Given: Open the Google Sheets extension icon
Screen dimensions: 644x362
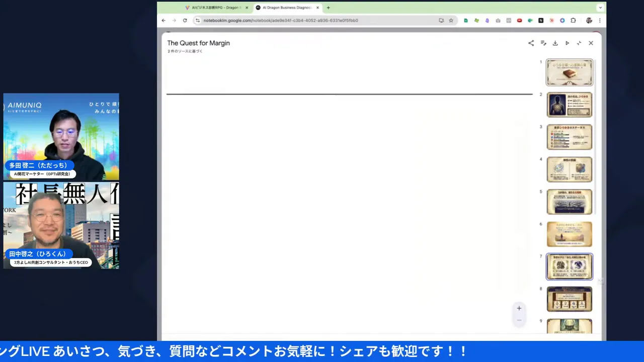Looking at the screenshot, I should coord(465,20).
